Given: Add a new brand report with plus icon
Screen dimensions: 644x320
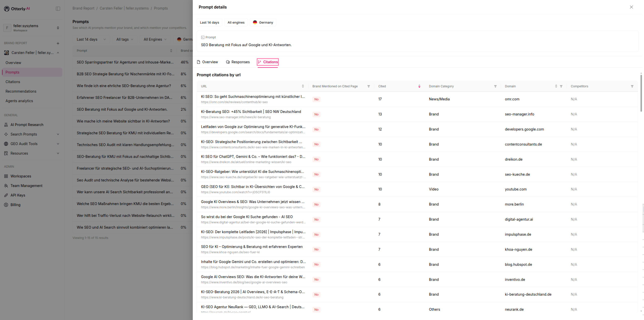Looking at the screenshot, I should (x=58, y=43).
